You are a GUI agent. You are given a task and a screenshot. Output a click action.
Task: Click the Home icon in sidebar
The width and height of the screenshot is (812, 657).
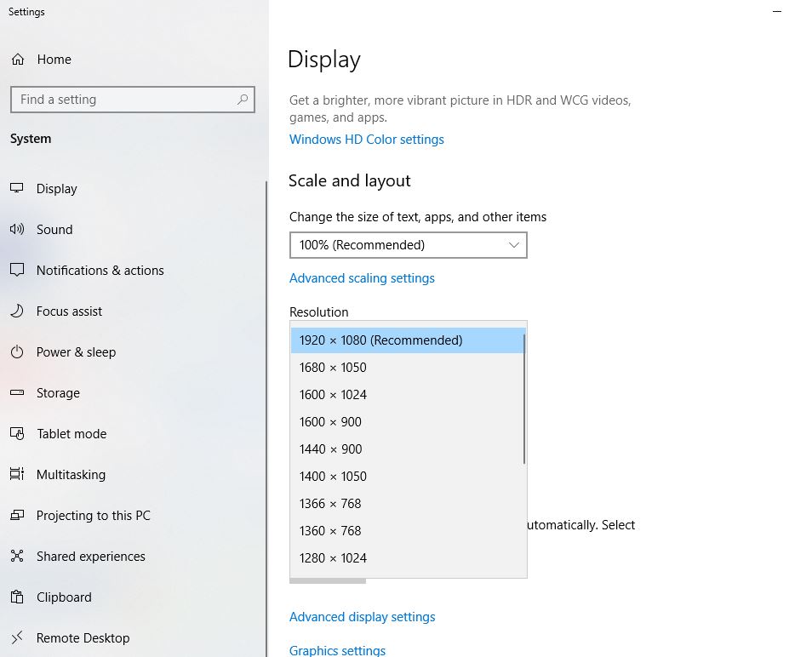[17, 60]
